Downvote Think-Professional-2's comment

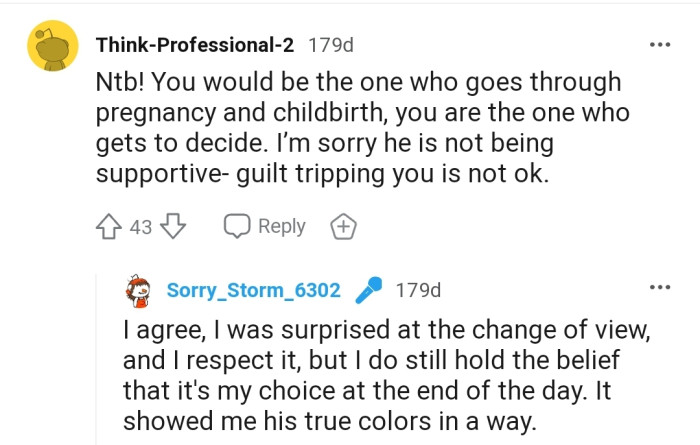point(173,226)
